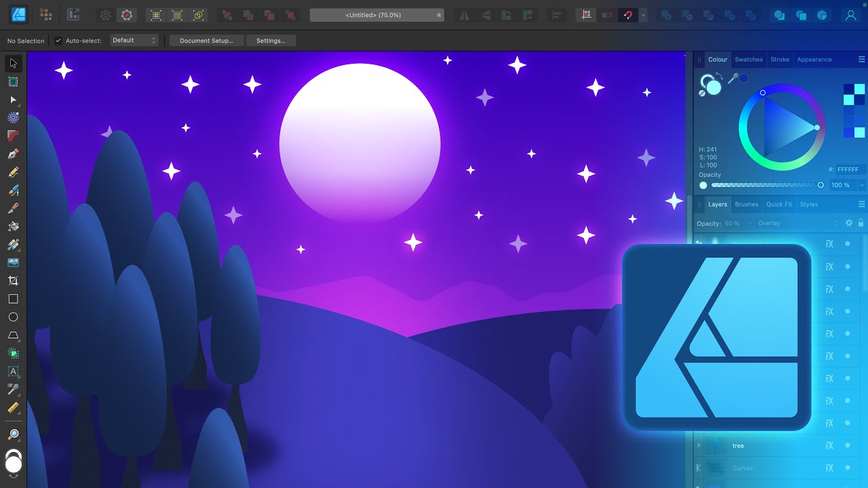The image size is (868, 488).
Task: Click the eyedropper in Colour panel
Action: [732, 79]
